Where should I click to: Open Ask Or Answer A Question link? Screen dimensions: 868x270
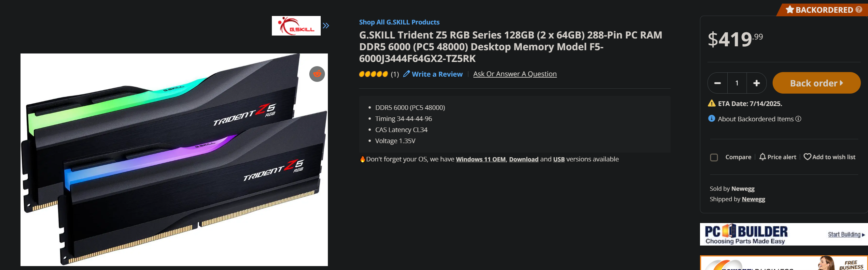[514, 74]
